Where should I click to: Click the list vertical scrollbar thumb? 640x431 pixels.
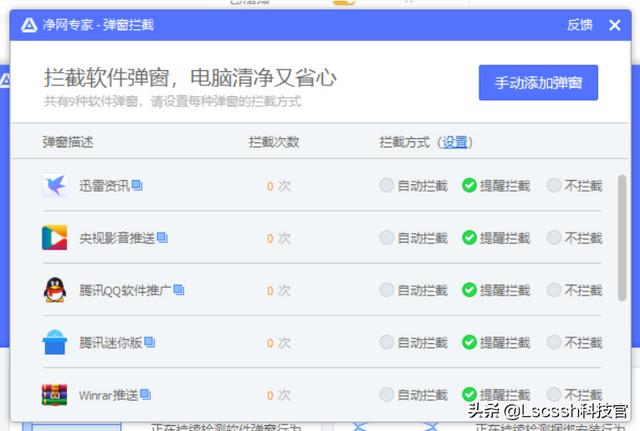(622, 238)
